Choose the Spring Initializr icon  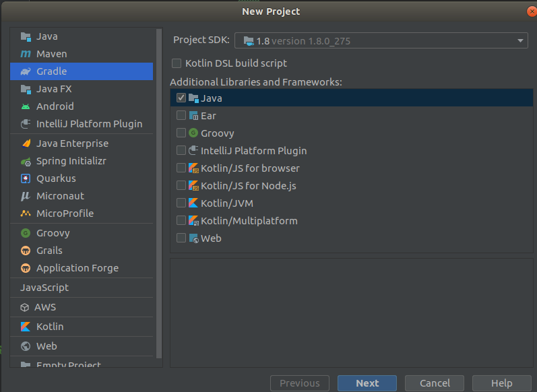[x=26, y=161]
